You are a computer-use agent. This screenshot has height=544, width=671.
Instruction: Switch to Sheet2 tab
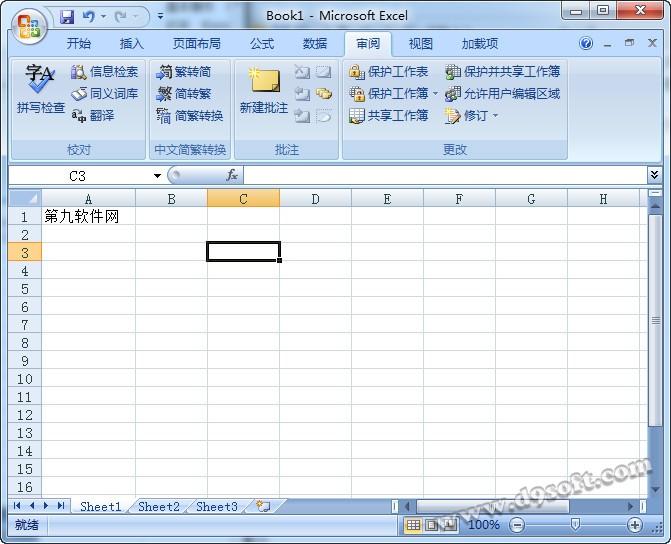[x=159, y=506]
